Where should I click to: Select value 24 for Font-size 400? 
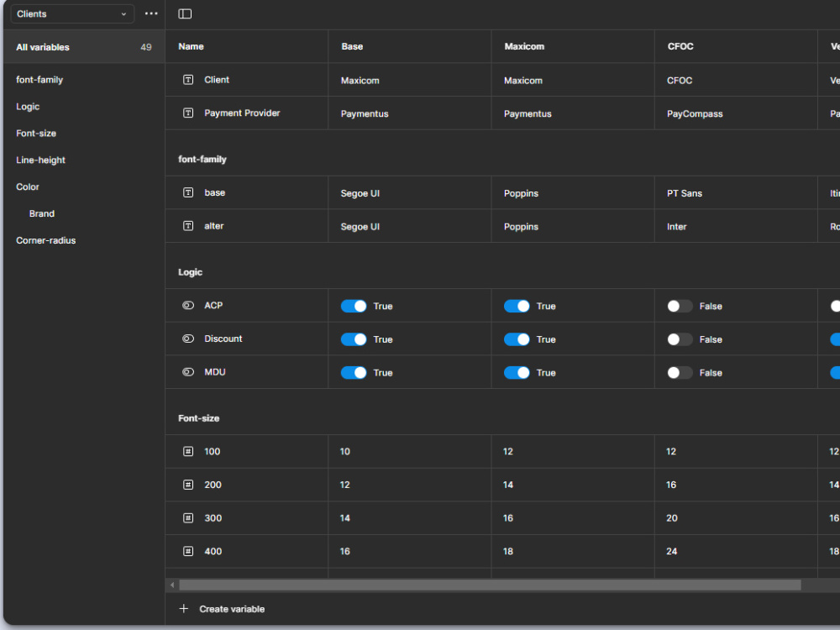click(672, 551)
